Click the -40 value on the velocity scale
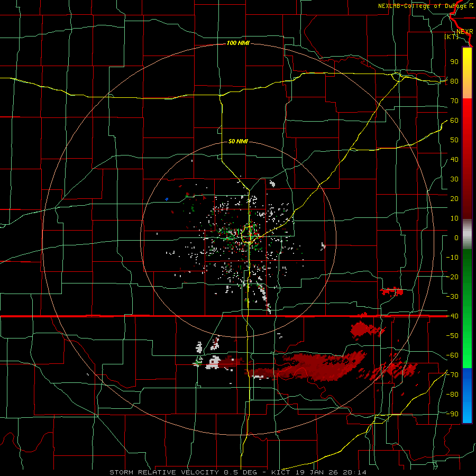Image resolution: width=476 pixels, height=476 pixels. (x=452, y=316)
